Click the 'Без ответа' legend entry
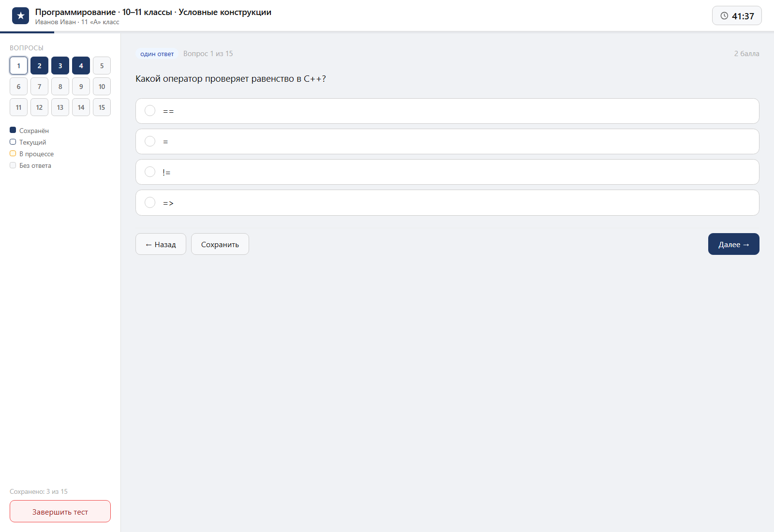Image resolution: width=774 pixels, height=532 pixels. pos(30,165)
